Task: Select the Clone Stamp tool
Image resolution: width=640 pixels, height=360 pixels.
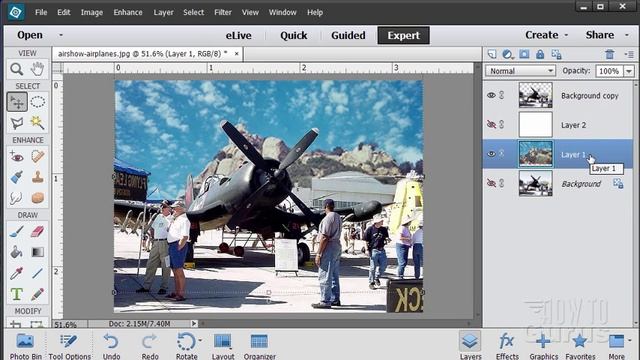Action: tap(37, 177)
